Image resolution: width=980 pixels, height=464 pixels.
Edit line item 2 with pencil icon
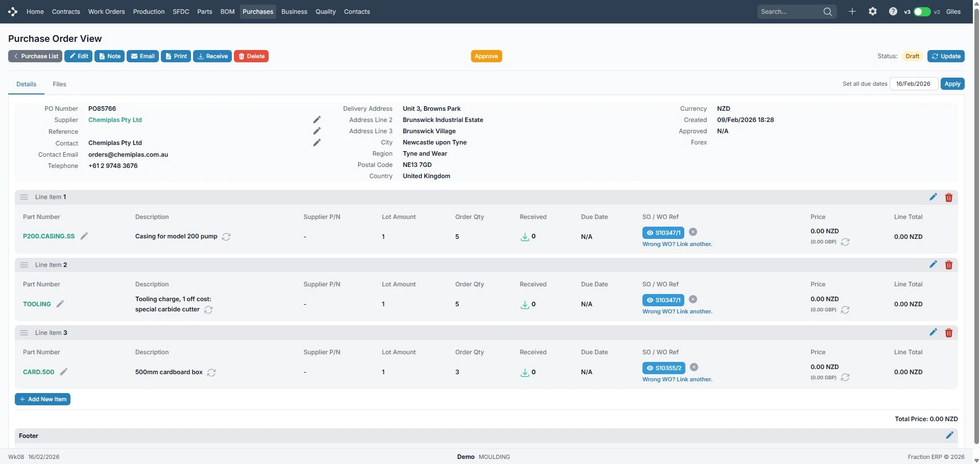(x=933, y=264)
